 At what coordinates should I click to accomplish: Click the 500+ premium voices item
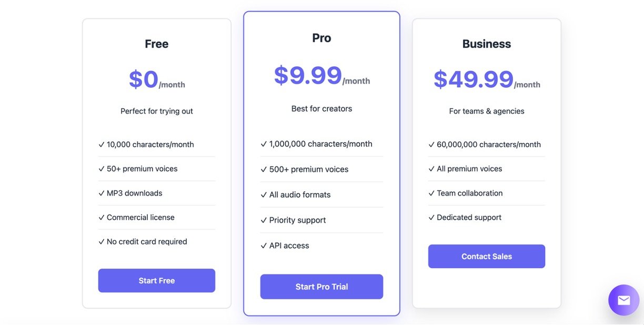[x=308, y=169]
